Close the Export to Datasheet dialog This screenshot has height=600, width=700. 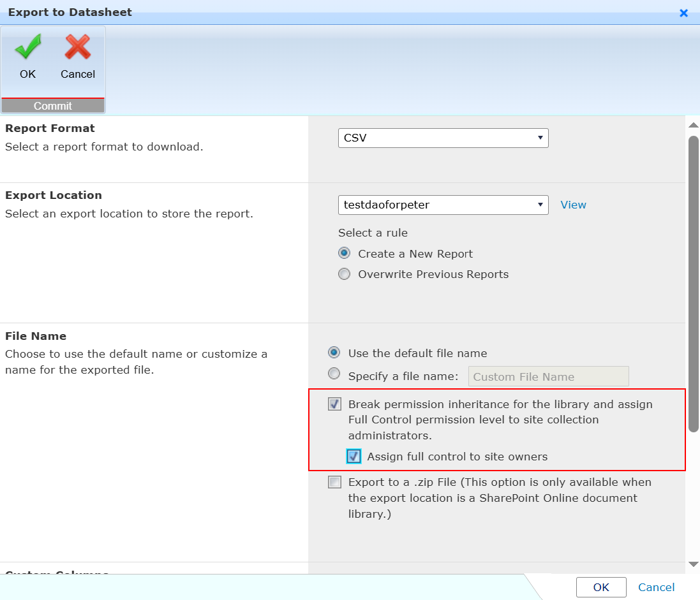[x=683, y=12]
